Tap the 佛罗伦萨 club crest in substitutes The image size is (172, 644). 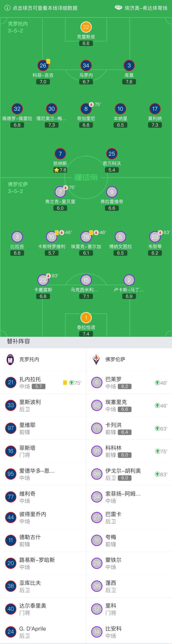point(96,359)
